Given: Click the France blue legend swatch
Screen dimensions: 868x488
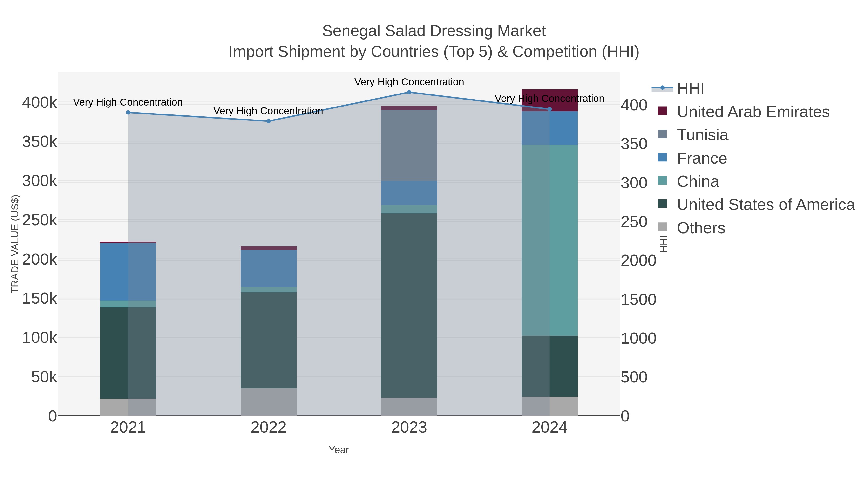Looking at the screenshot, I should 662,157.
